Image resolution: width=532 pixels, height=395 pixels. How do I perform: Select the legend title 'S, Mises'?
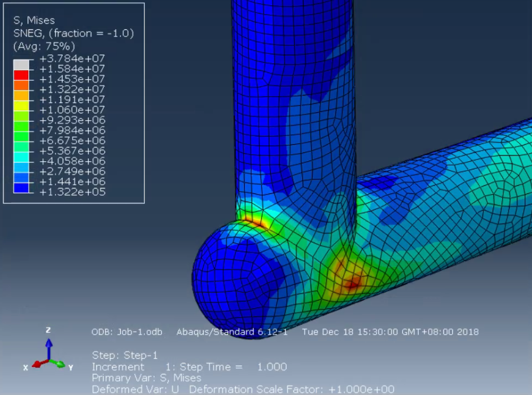pos(34,21)
